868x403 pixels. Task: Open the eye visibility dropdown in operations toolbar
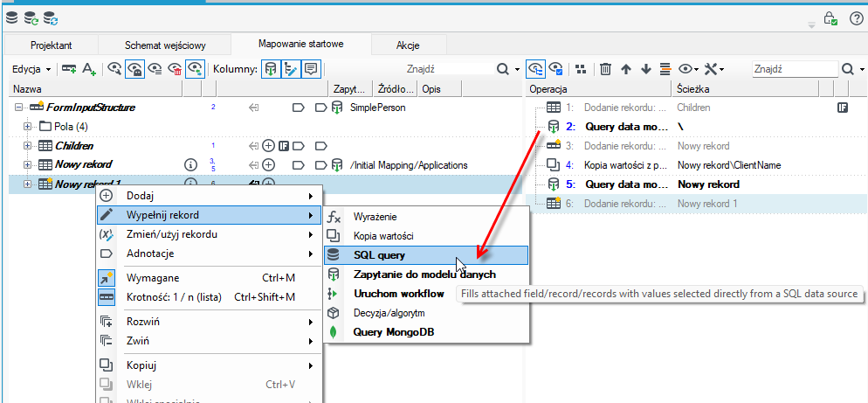(688, 69)
